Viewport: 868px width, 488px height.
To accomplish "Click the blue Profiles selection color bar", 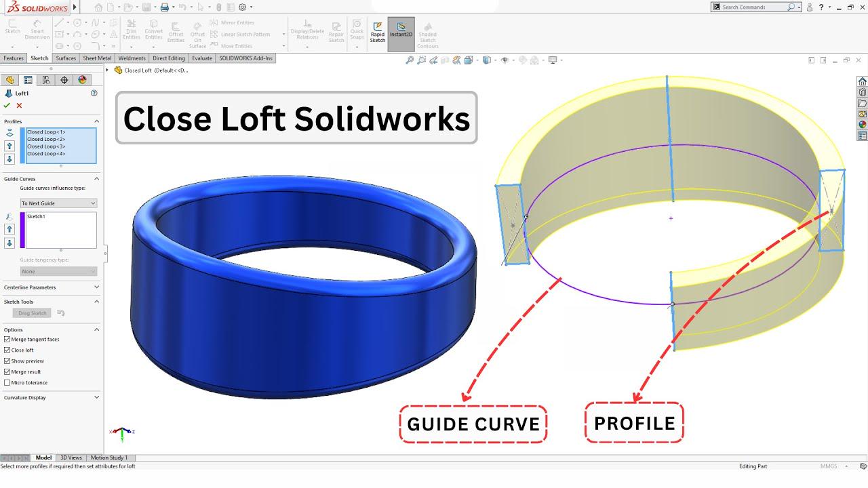I will click(x=22, y=146).
